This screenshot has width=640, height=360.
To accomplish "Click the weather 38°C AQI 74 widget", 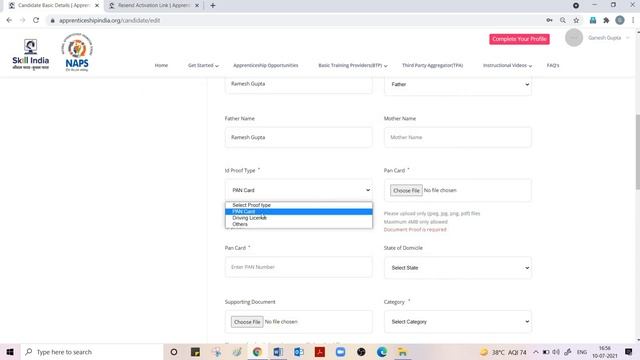I will (x=503, y=352).
